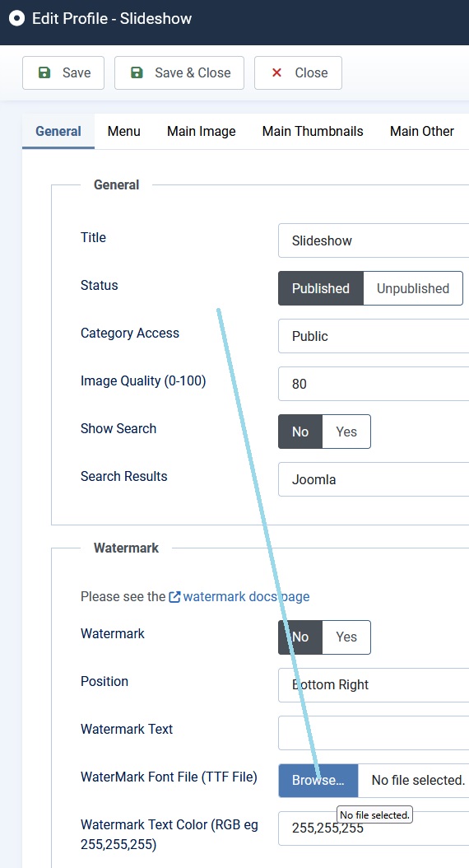Turn Watermark on with Yes
The width and height of the screenshot is (469, 868).
click(346, 637)
